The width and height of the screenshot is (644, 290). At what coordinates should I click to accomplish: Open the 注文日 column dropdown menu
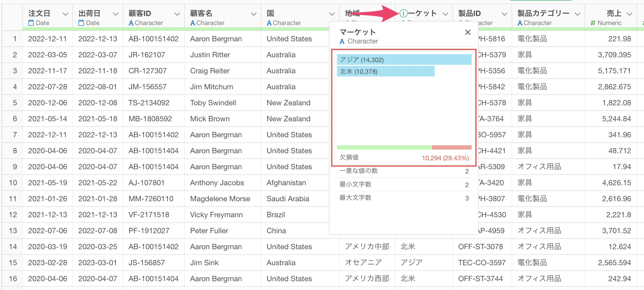(x=66, y=14)
